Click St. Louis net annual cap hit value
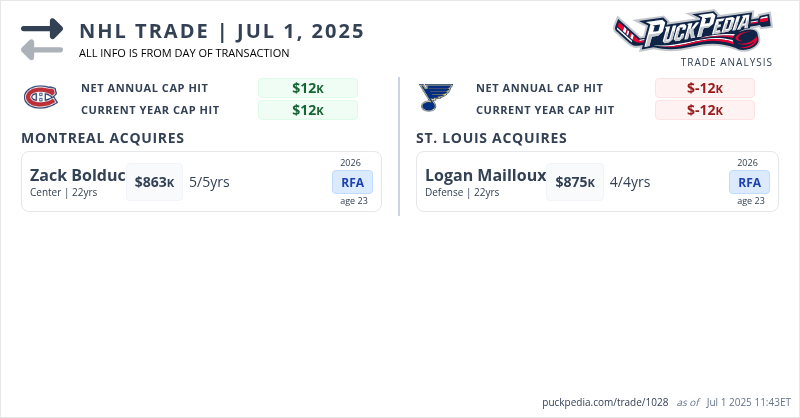The image size is (800, 418). coord(705,88)
